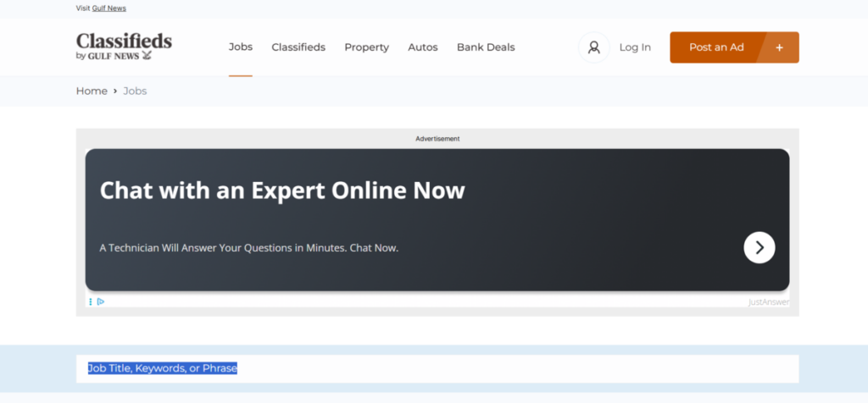Screen dimensions: 868x403
Task: Click Jobs in the breadcrumb trail
Action: click(x=135, y=91)
